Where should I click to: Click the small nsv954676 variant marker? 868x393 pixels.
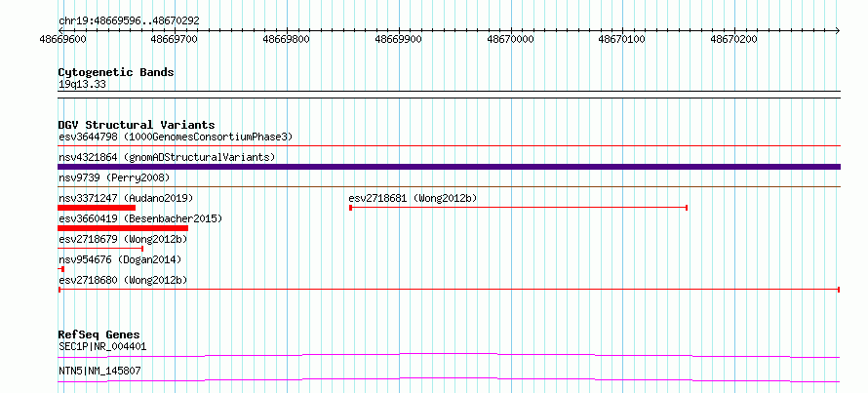pos(60,269)
